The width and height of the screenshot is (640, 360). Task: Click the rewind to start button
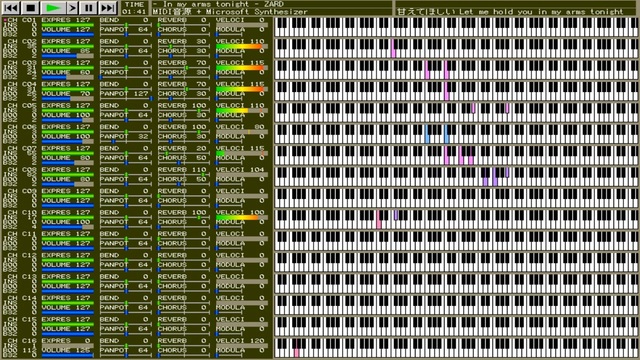[11, 8]
